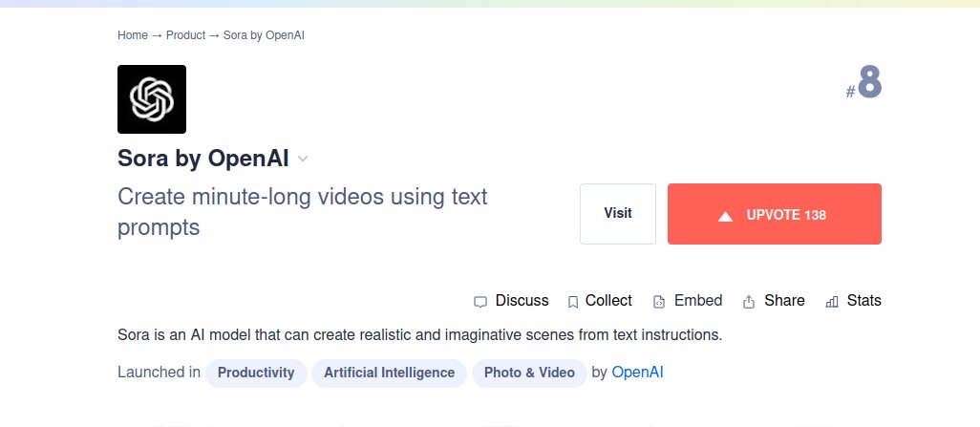
Task: Select the Artificial Intelligence category tag
Action: tap(389, 373)
